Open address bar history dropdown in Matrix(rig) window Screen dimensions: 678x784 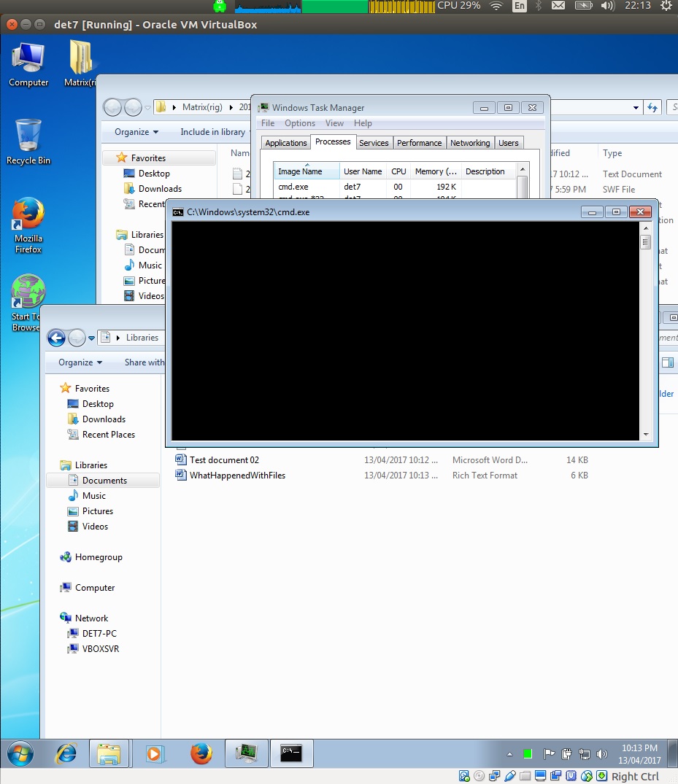click(x=636, y=107)
